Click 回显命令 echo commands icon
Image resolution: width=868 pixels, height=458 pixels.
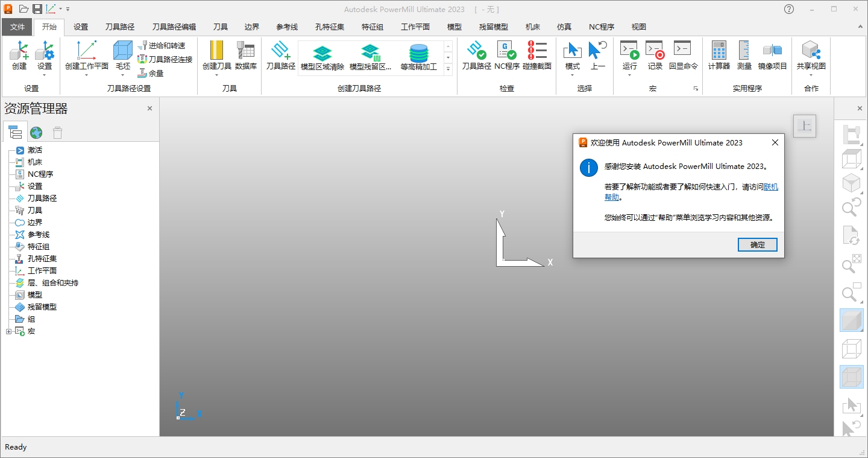(x=684, y=56)
